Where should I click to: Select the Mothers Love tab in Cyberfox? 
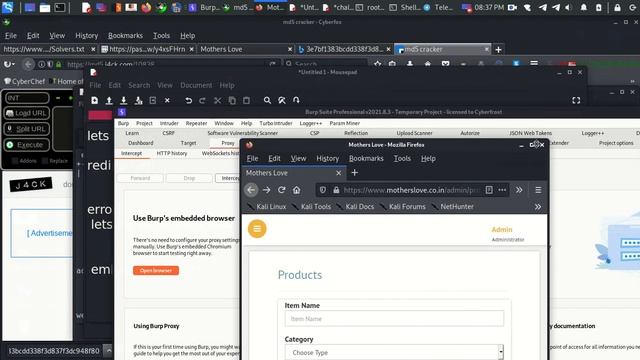point(245,49)
